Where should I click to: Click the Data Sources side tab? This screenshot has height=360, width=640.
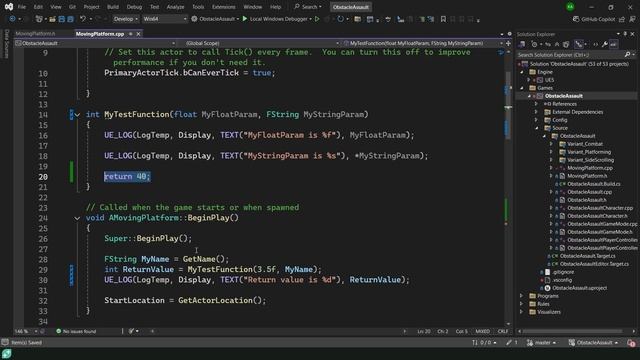tap(6, 43)
